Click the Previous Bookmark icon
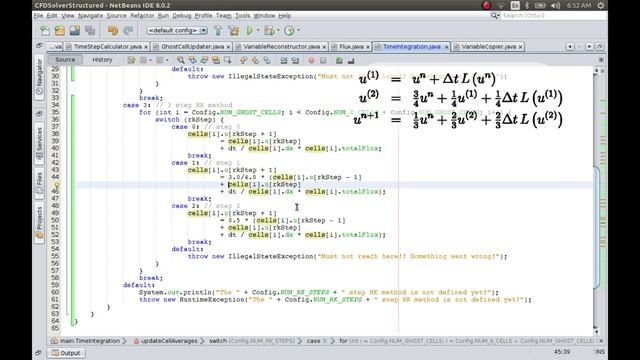 [243, 60]
